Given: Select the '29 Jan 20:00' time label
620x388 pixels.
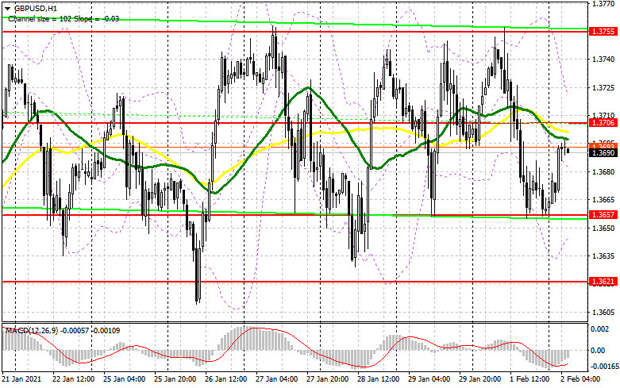Looking at the screenshot, I should 480,379.
